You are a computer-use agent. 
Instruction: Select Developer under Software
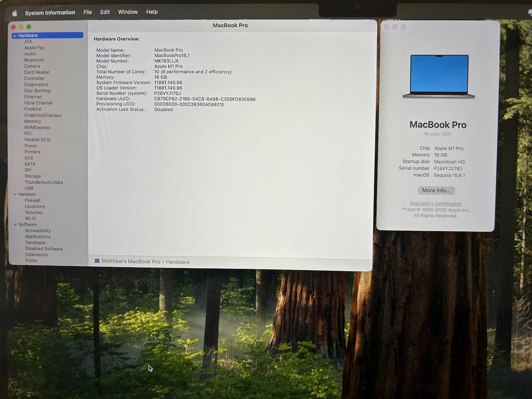tap(36, 243)
